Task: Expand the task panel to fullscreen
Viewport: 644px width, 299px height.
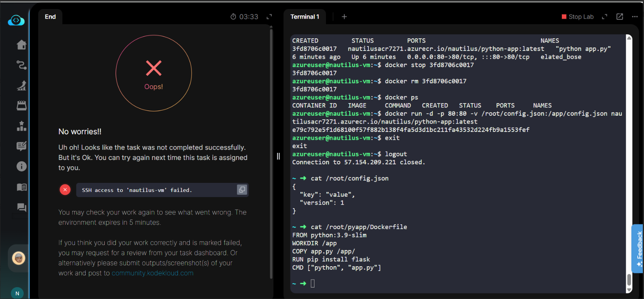Action: click(269, 17)
